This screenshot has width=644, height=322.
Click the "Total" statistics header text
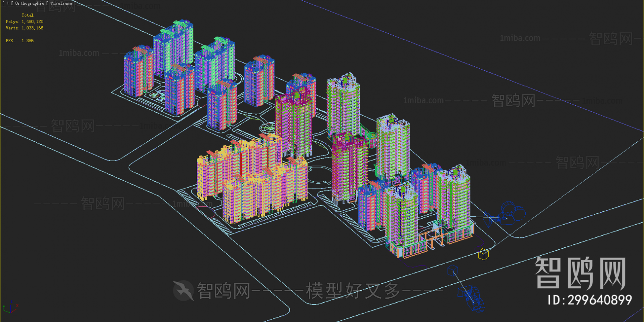tap(27, 15)
